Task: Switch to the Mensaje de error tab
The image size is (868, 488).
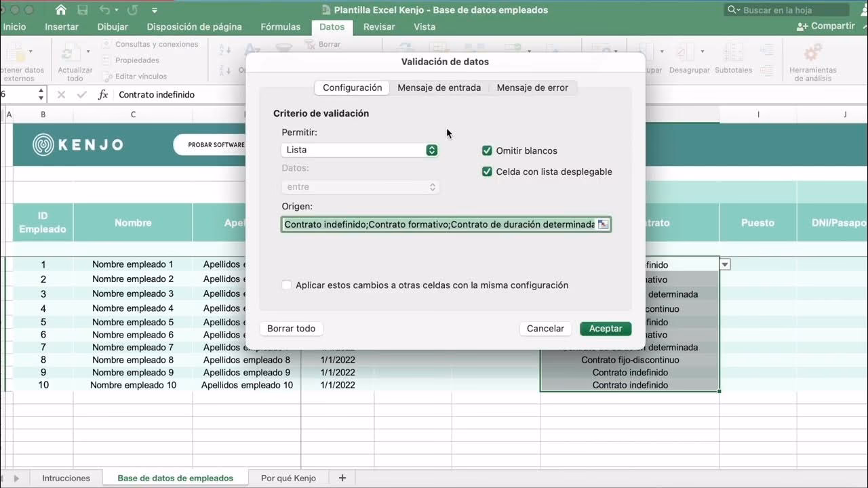Action: (x=532, y=87)
